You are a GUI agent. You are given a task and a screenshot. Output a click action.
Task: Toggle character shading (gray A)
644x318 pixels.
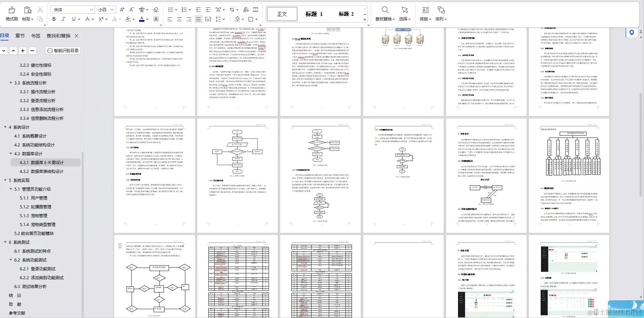point(156,19)
